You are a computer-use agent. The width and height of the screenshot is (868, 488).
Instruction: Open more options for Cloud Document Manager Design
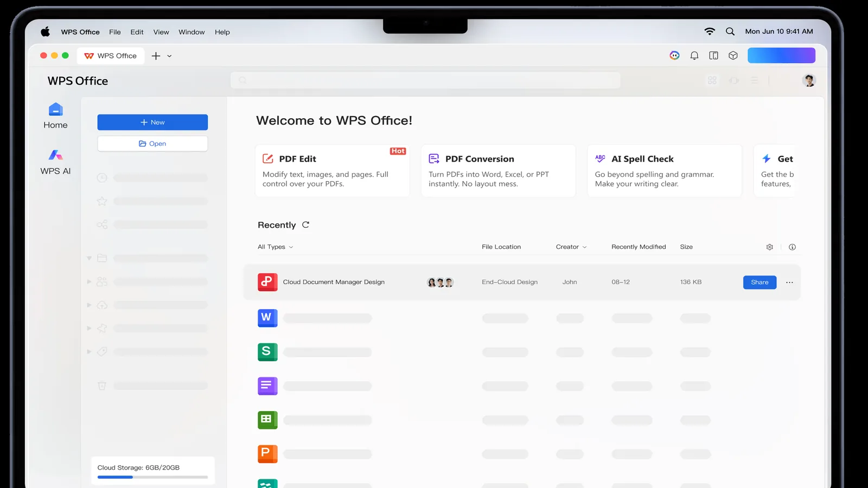tap(789, 282)
